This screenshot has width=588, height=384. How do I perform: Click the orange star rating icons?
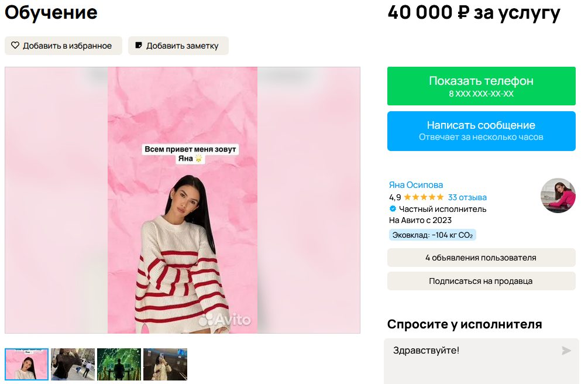click(424, 197)
